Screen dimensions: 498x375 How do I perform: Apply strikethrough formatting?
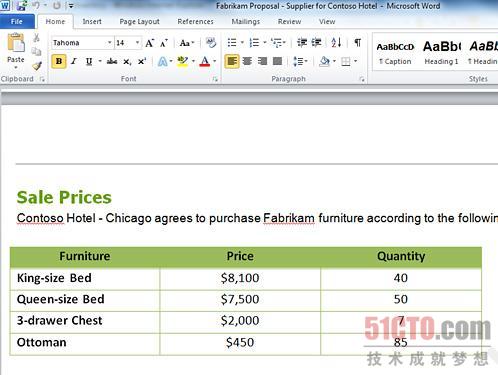112,61
